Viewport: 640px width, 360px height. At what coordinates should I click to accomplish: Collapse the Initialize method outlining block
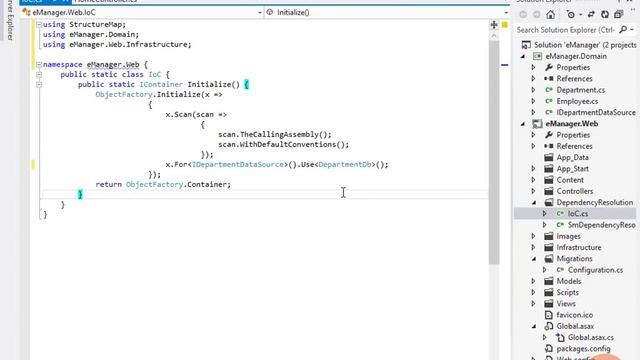click(x=39, y=84)
